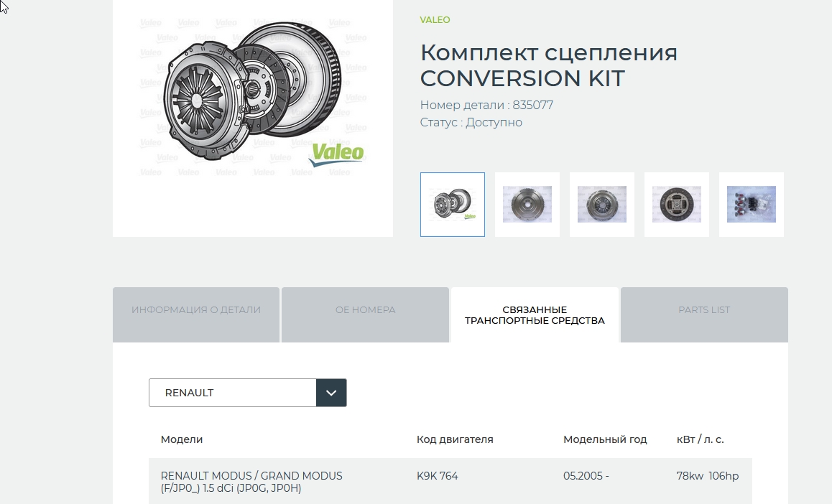Screen dimensions: 832x504
Task: Open the RENAULT brand dropdown arrow
Action: tap(331, 393)
